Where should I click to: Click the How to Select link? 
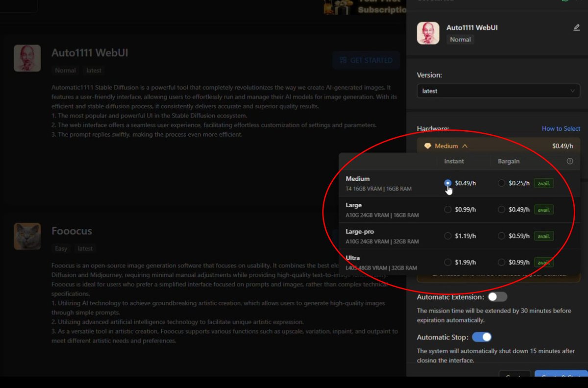click(x=561, y=129)
